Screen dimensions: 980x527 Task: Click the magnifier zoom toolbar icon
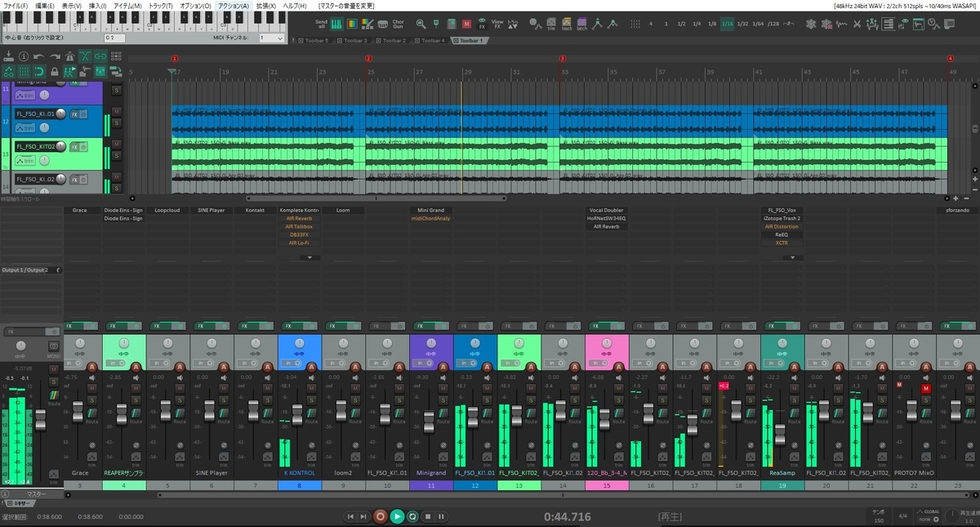tap(421, 25)
